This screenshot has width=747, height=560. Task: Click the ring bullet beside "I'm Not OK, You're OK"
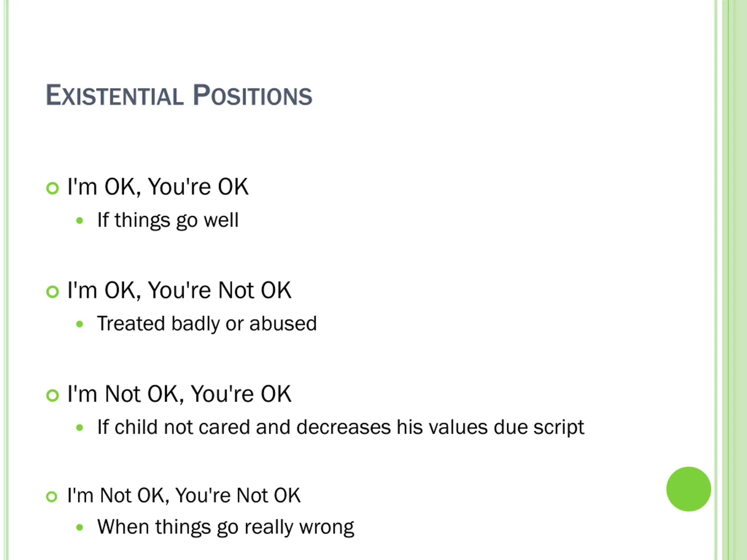52,395
